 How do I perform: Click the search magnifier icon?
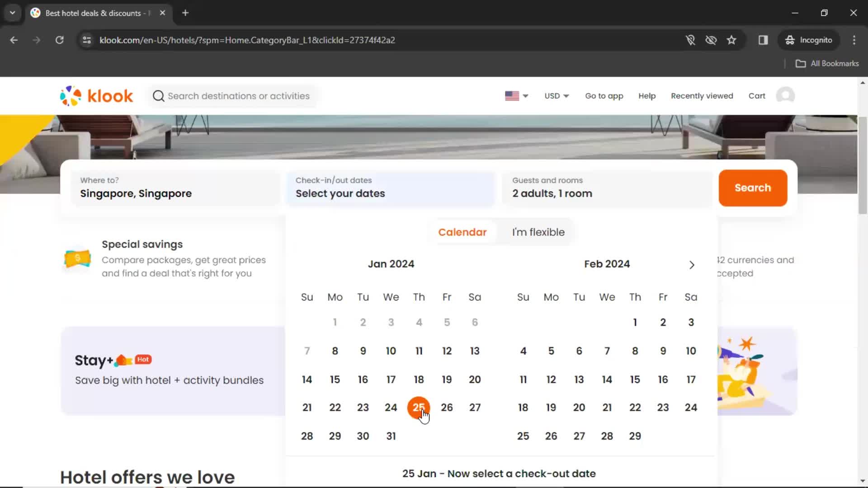(159, 96)
